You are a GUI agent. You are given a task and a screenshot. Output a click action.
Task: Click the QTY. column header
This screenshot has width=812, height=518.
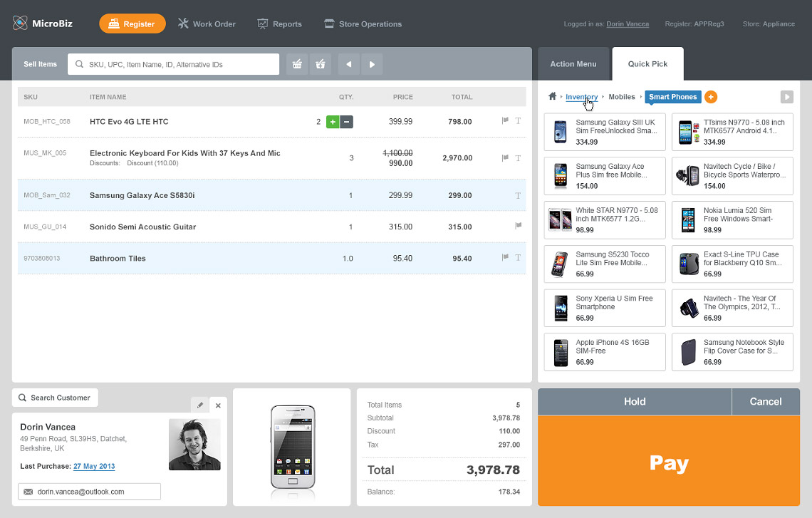[346, 97]
